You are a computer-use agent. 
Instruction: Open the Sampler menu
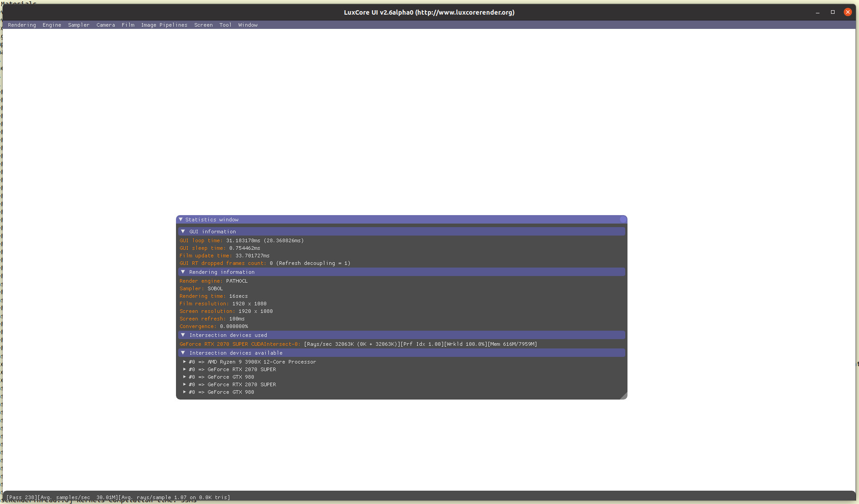(79, 25)
